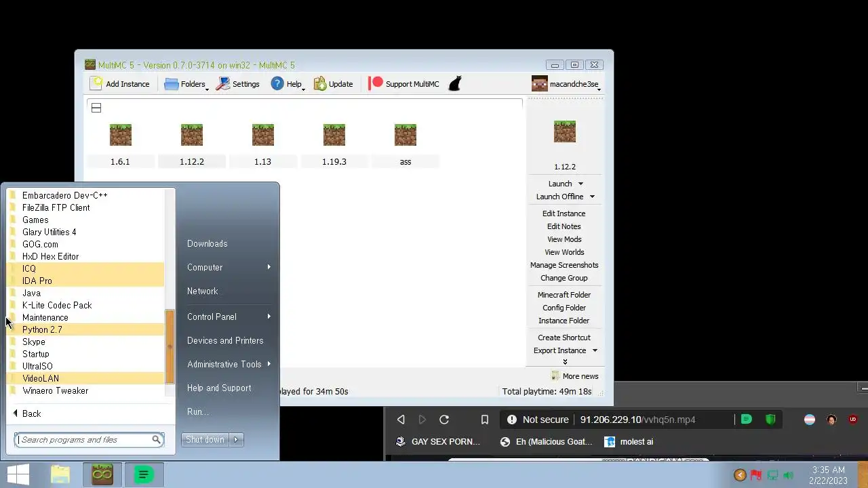The image size is (868, 488).
Task: Open HxD Hex Editor folder
Action: pos(85,256)
